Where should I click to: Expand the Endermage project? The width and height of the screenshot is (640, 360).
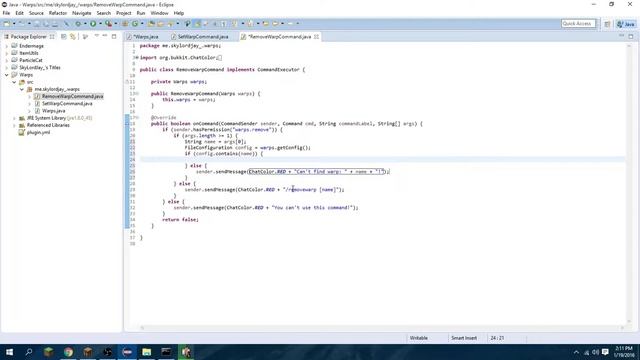[x=7, y=46]
